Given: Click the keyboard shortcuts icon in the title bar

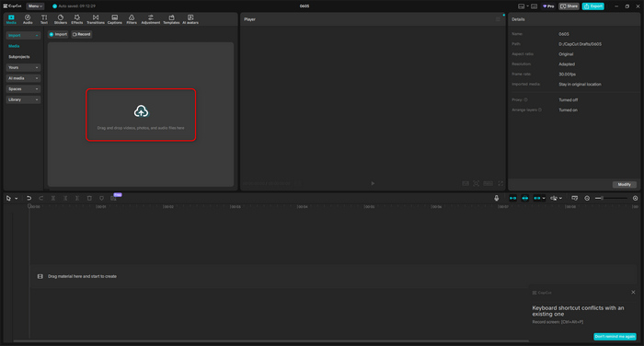Looking at the screenshot, I should (x=534, y=6).
